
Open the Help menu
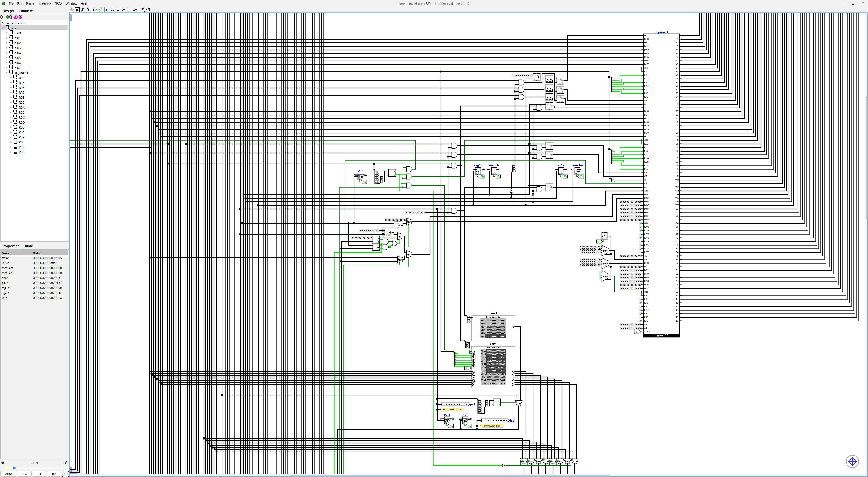[x=84, y=4]
